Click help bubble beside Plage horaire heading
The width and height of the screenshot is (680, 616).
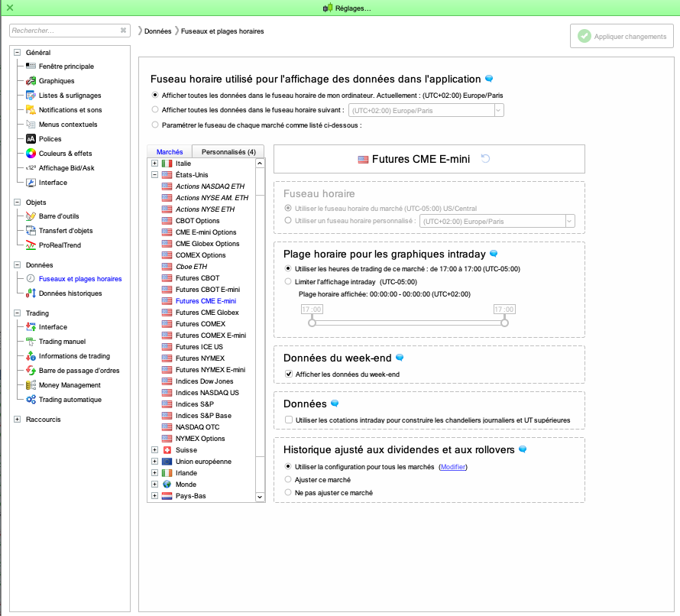click(494, 253)
